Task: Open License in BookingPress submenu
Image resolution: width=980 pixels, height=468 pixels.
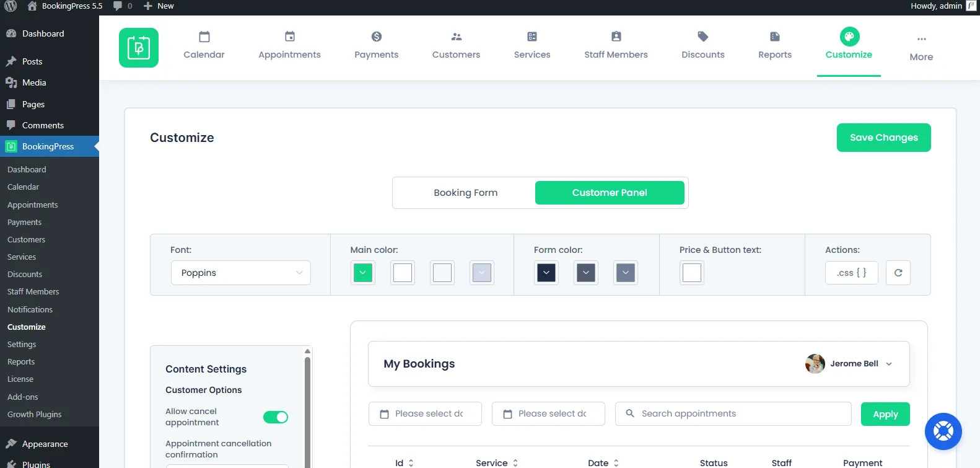Action: coord(20,379)
